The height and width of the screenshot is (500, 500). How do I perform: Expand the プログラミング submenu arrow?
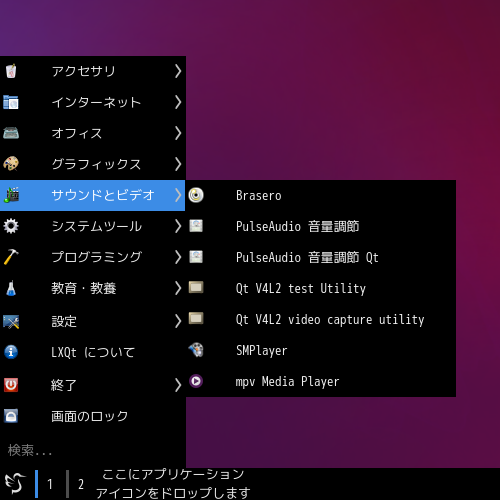178,257
